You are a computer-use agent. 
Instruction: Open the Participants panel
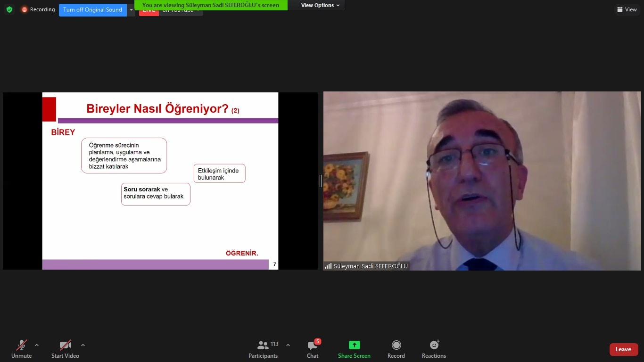263,349
